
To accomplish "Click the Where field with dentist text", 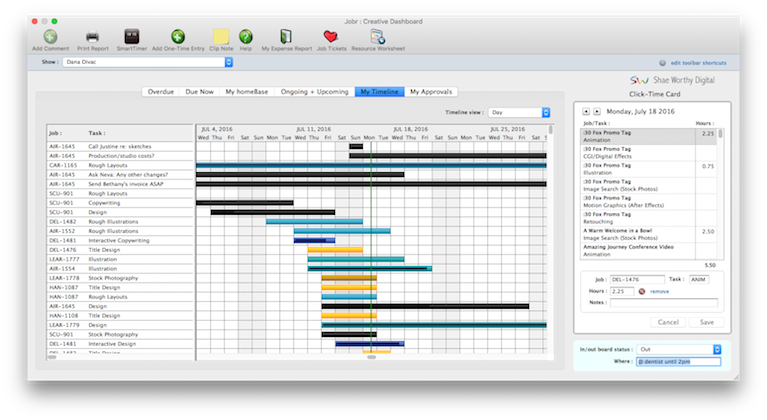I will click(x=677, y=361).
